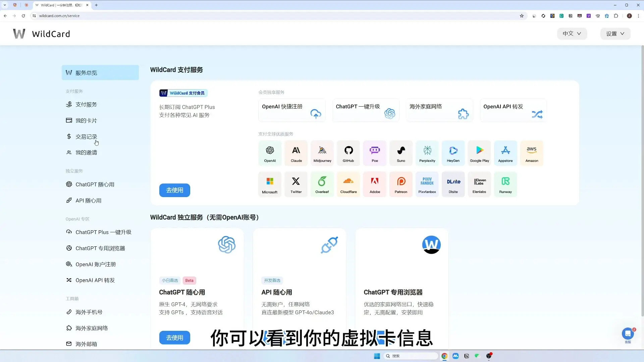Viewport: 644px width, 362px height.
Task: Open the 中文 language dropdown
Action: pyautogui.click(x=572, y=34)
